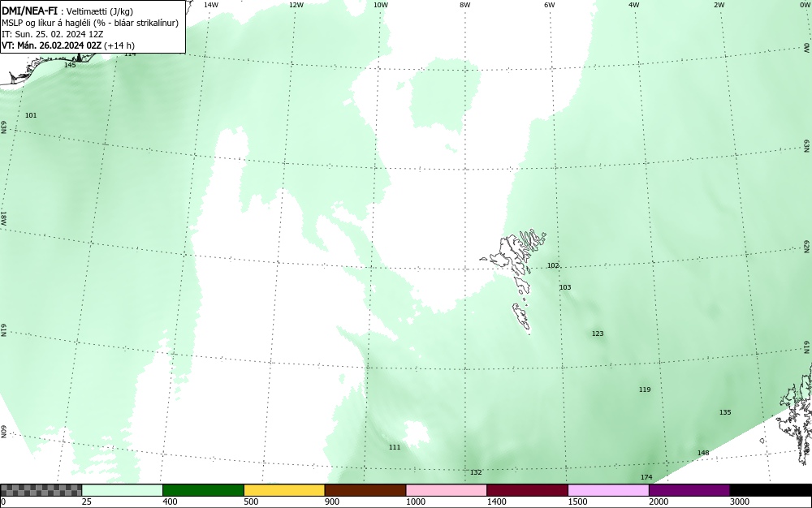Click map value "123"
Image resolution: width=812 pixels, height=508 pixels.
[598, 334]
